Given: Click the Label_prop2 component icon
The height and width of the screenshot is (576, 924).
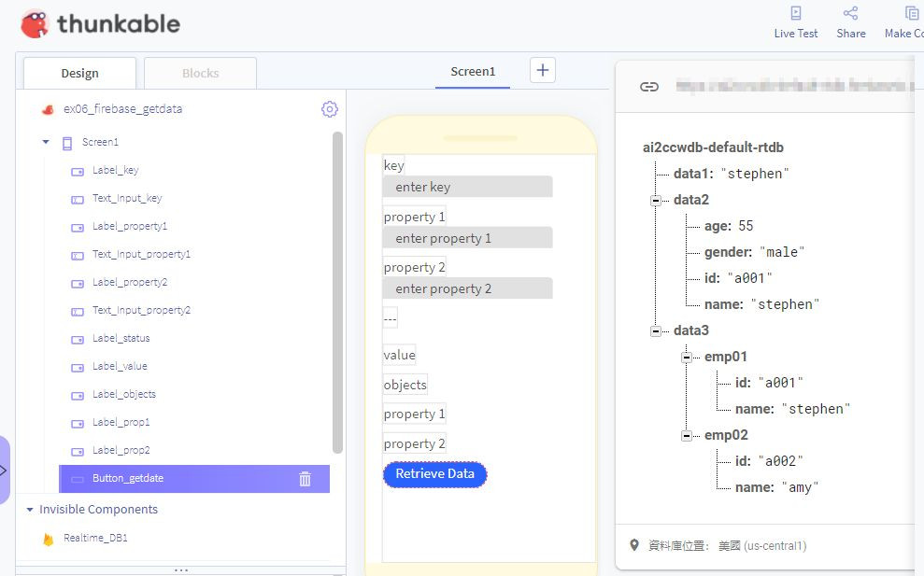Looking at the screenshot, I should (78, 452).
